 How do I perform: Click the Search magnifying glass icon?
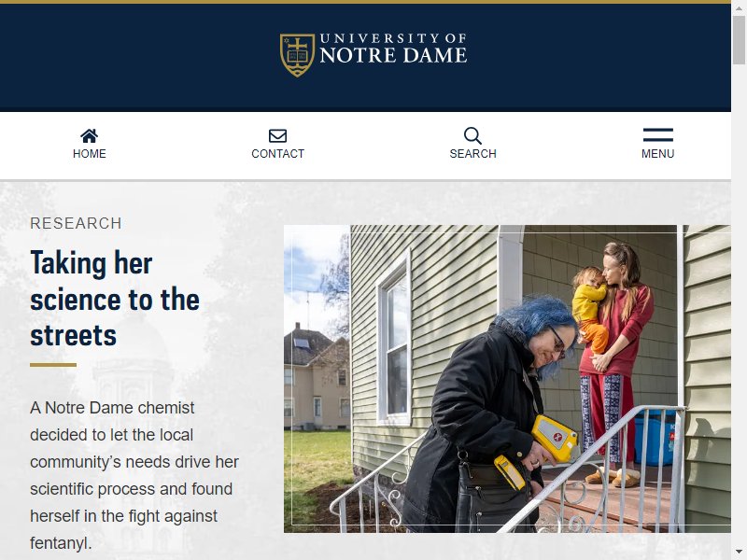pyautogui.click(x=472, y=135)
